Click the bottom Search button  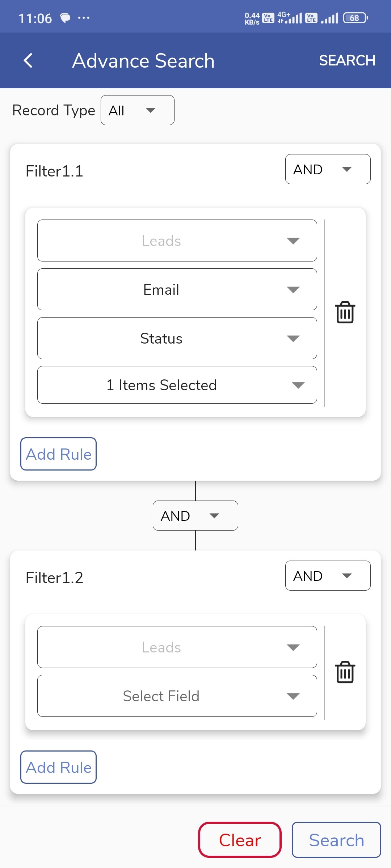(336, 840)
